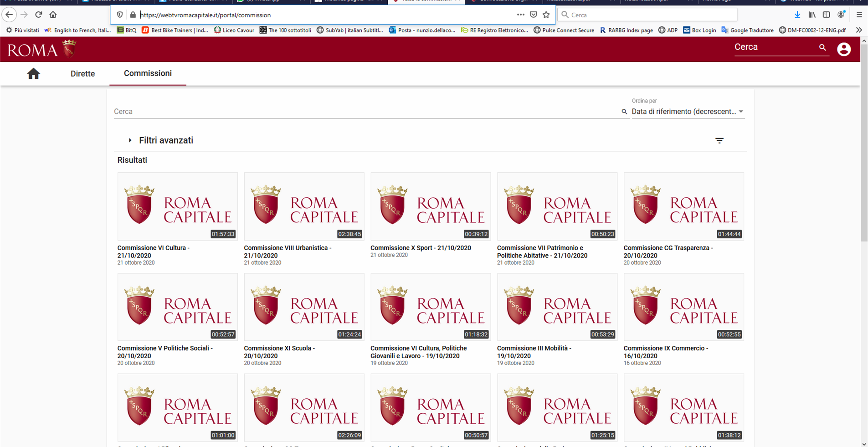Open thumbnail with duration 01:38:12
Viewport: 868px width, 447px height.
click(x=684, y=408)
